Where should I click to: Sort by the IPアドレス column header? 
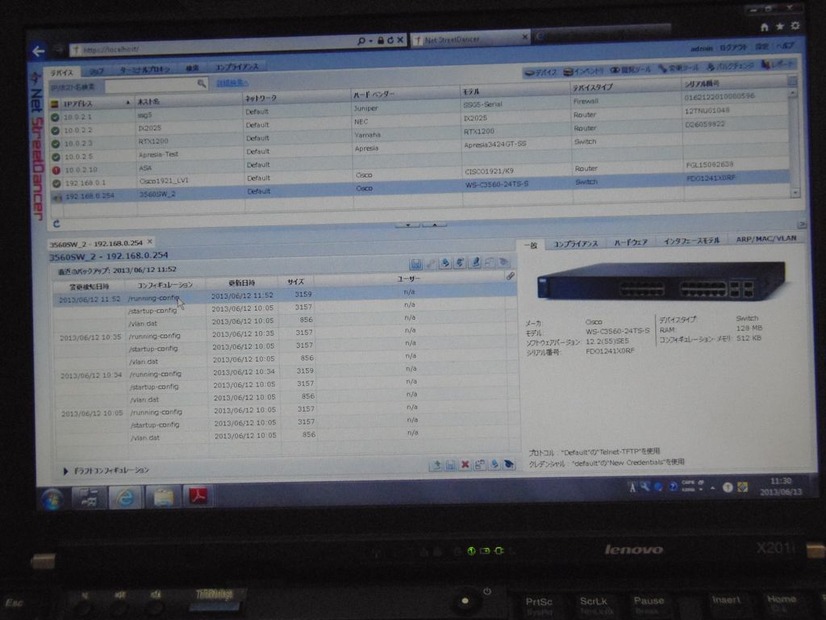point(92,104)
